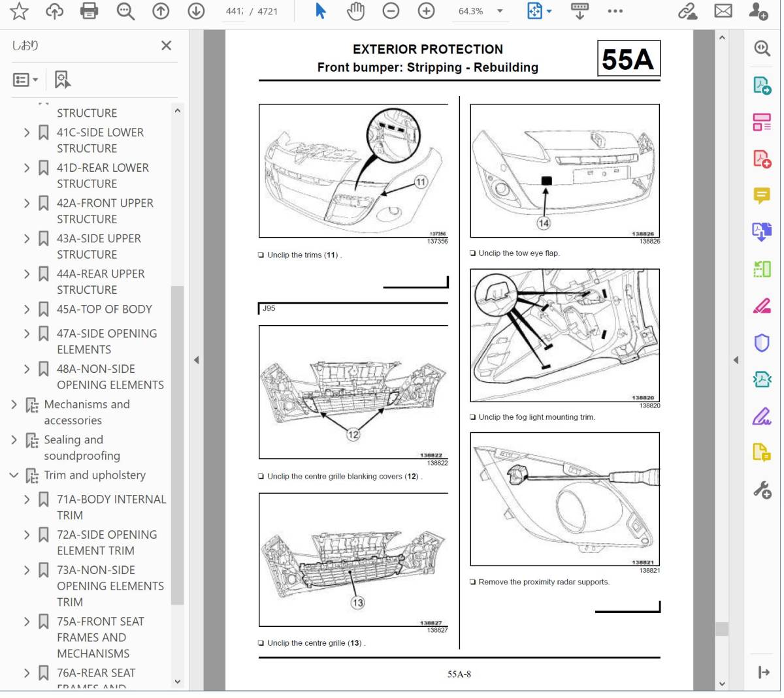Expand 76A-REAR SEAT bookmark
The image size is (784, 698).
pos(27,673)
